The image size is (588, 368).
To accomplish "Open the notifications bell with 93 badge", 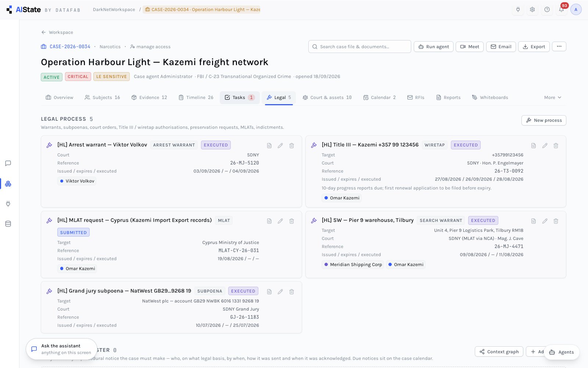I will click(561, 10).
